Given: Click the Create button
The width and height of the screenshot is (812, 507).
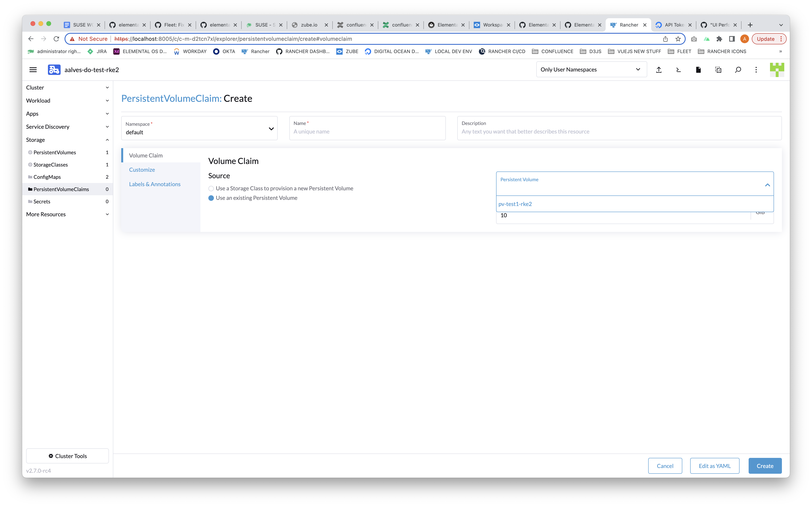Looking at the screenshot, I should [765, 466].
